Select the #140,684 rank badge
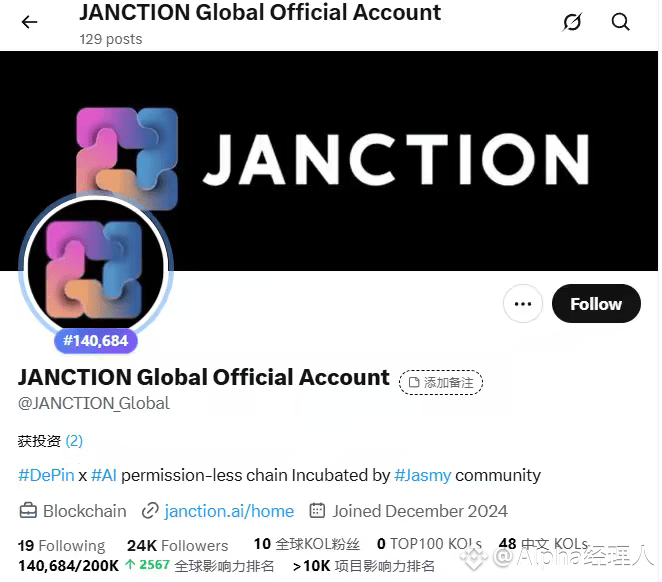This screenshot has width=662, height=582. tap(96, 341)
